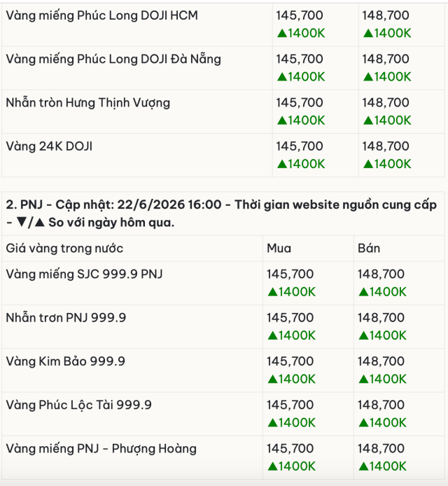This screenshot has height=486, width=448.
Task: Click up arrow in Đà Nẵng buy price cell
Action: (x=282, y=77)
